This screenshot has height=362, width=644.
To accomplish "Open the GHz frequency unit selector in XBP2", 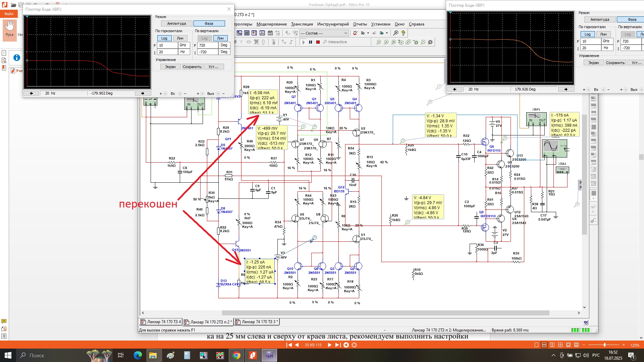I will click(184, 45).
